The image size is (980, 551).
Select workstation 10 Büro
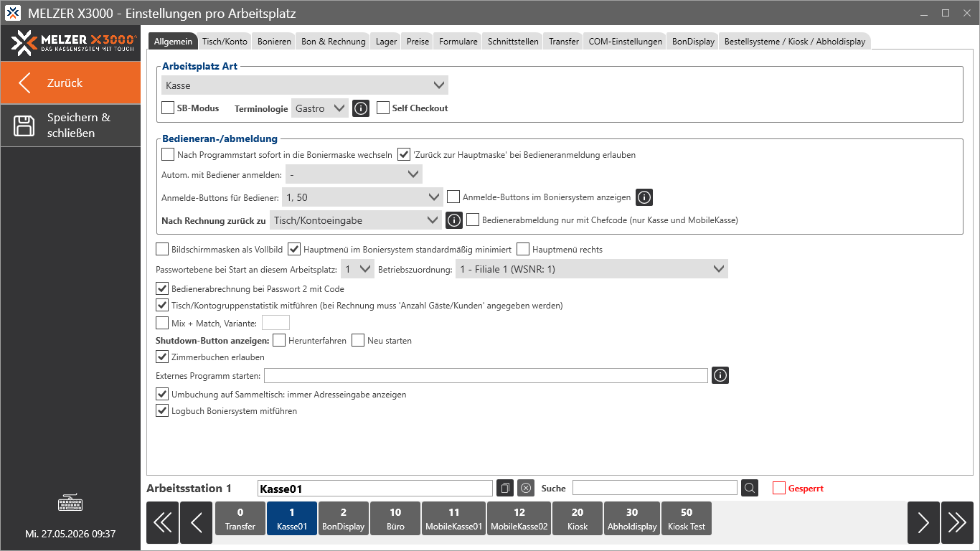point(395,519)
